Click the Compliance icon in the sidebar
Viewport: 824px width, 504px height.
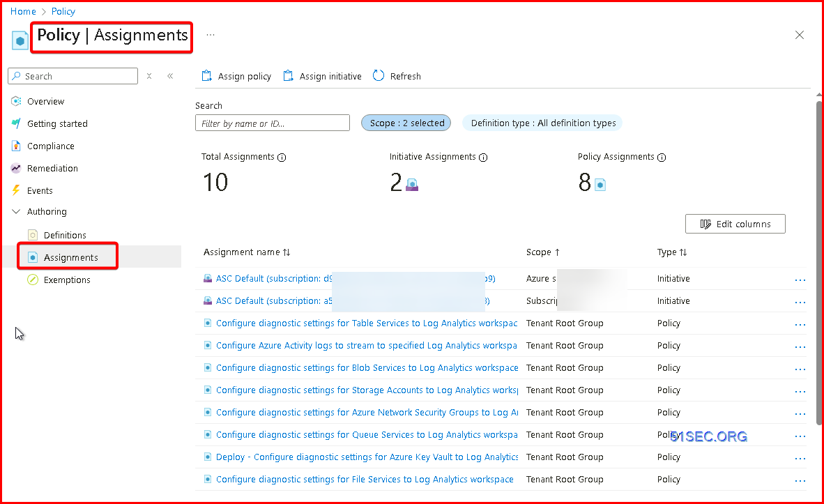click(16, 146)
